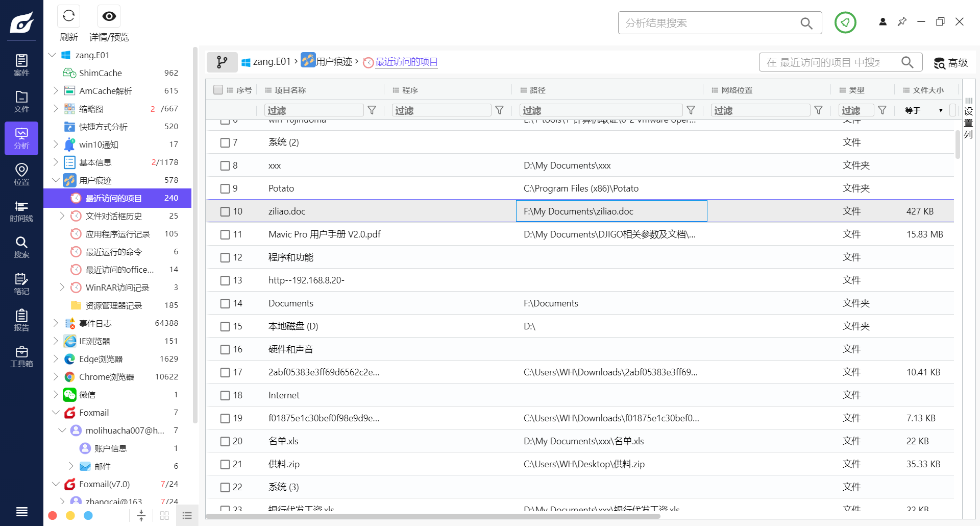Sort by the 文件大小 column header
Image resolution: width=980 pixels, height=526 pixels.
pyautogui.click(x=928, y=90)
